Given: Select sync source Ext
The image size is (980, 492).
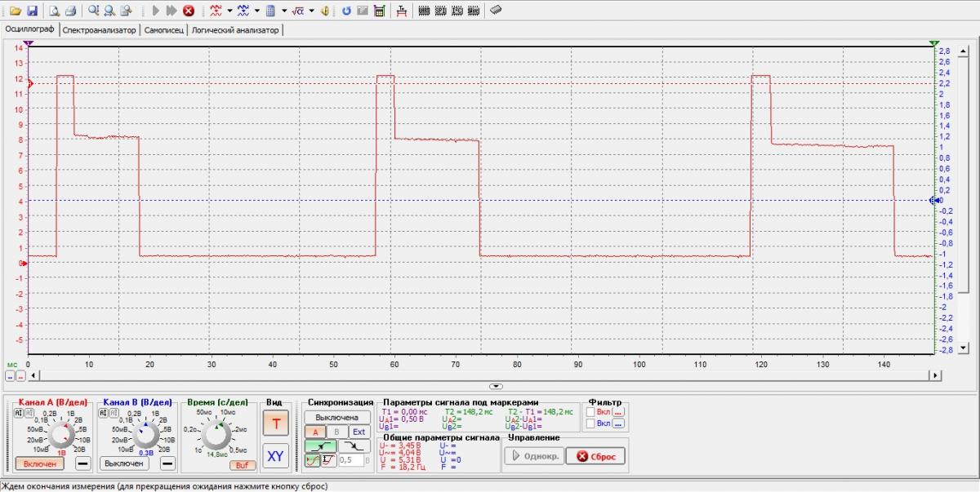Looking at the screenshot, I should point(359,432).
